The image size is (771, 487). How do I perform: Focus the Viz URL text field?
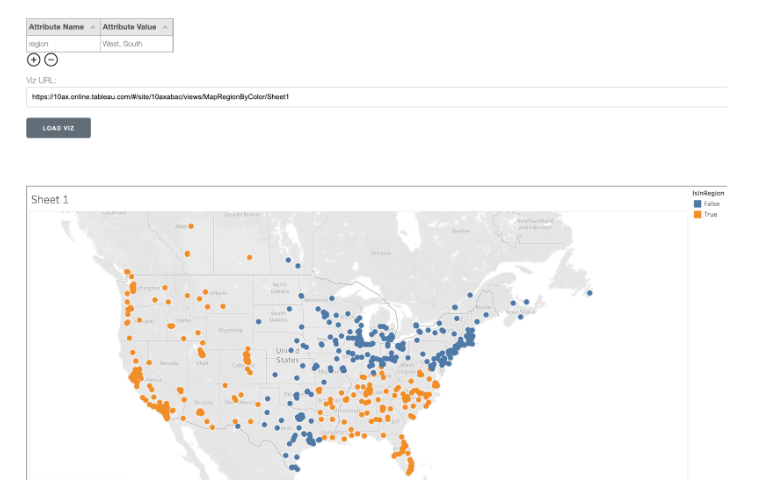(x=375, y=97)
